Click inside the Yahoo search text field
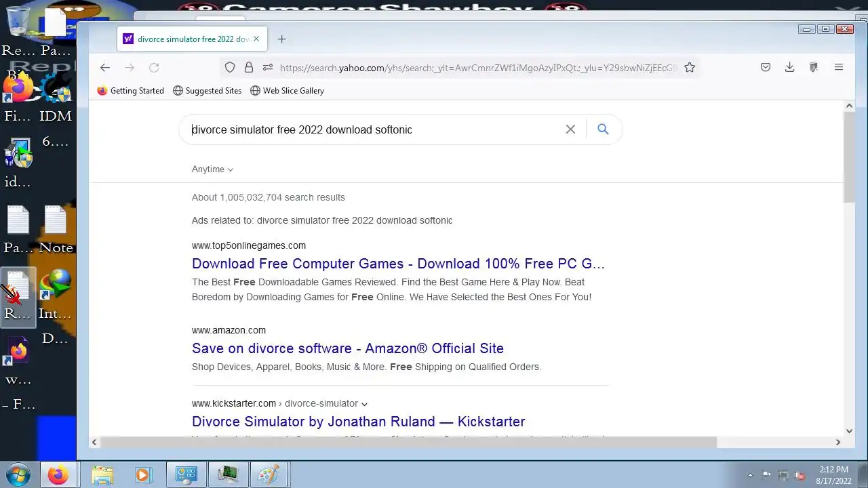Image resolution: width=868 pixels, height=488 pixels. pyautogui.click(x=373, y=129)
